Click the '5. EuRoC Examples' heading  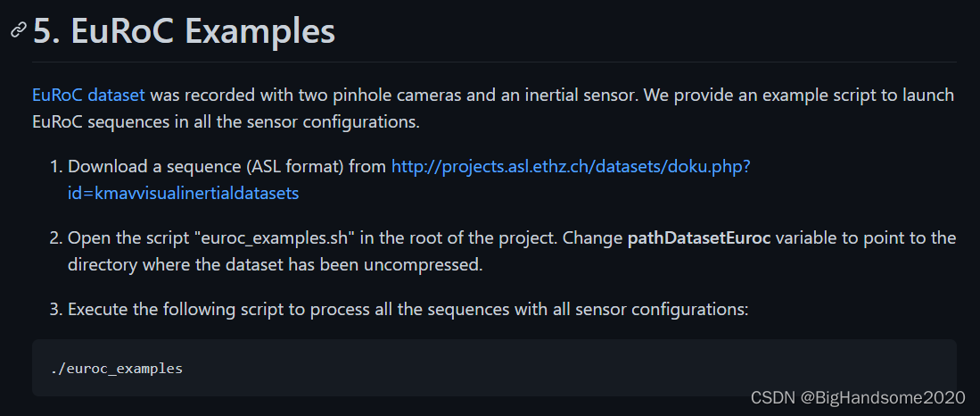[x=184, y=30]
